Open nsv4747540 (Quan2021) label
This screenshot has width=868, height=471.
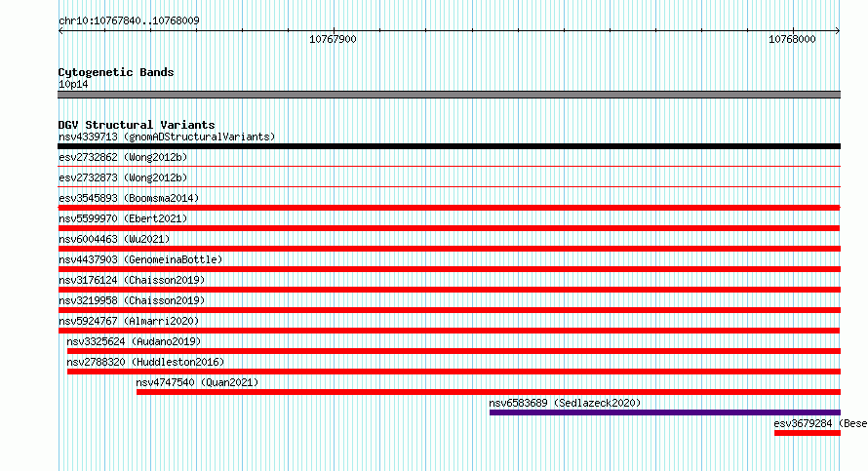click(x=197, y=382)
